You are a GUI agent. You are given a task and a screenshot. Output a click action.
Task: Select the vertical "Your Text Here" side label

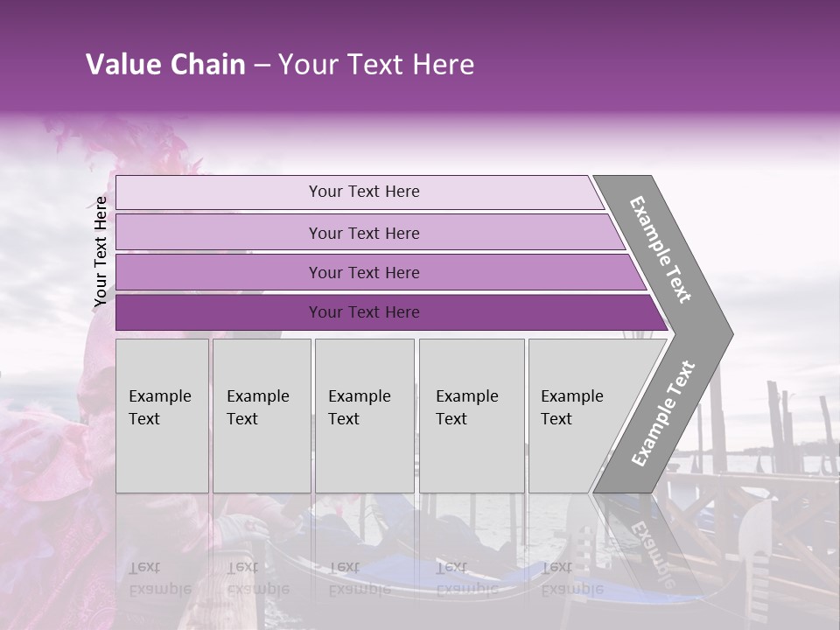pos(101,251)
